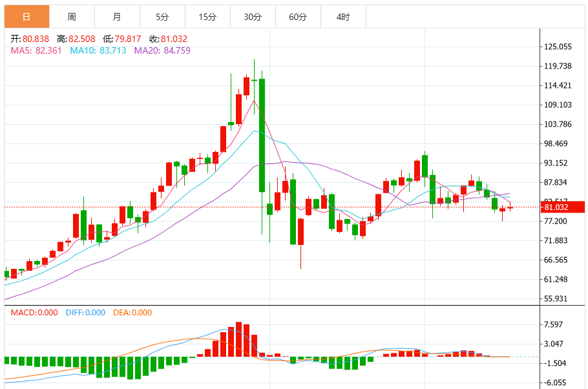This screenshot has width=588, height=389.
Task: Click the 125.055 price axis label
Action: [x=558, y=47]
